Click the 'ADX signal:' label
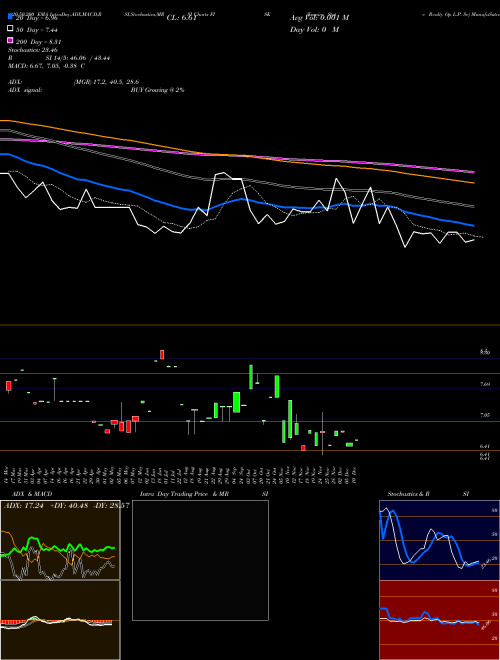Image resolution: width=500 pixels, height=660 pixels. coord(25,90)
